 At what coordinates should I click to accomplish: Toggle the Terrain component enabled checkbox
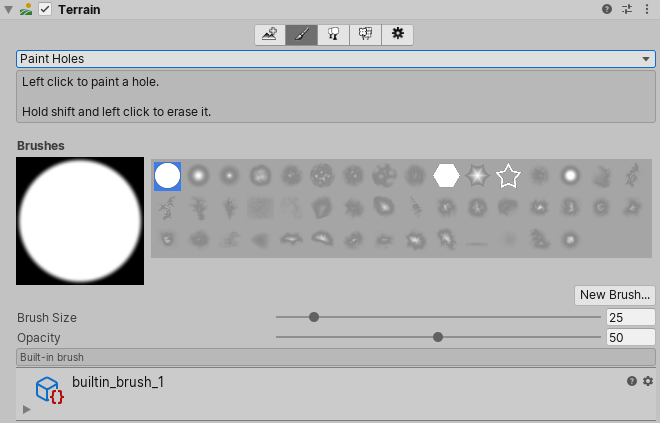click(45, 9)
